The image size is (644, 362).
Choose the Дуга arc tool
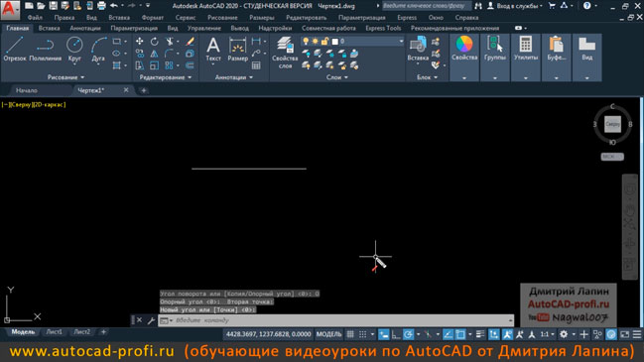[x=98, y=49]
